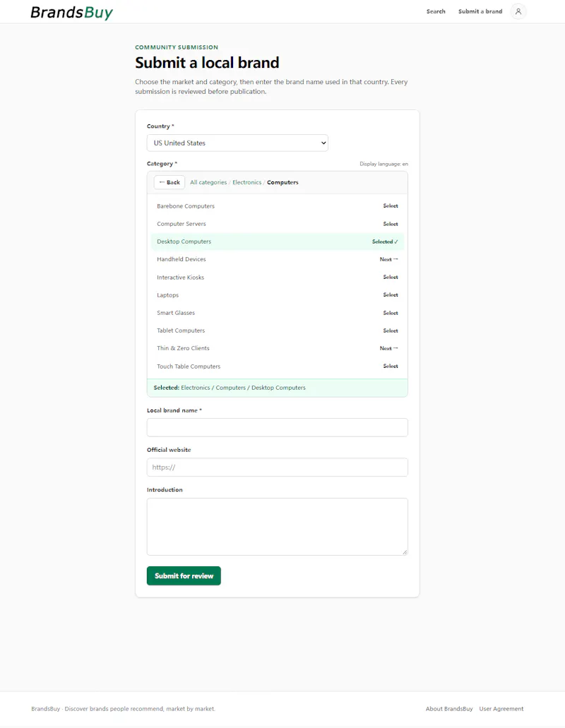565x728 pixels.
Task: Click the Computers breadcrumb
Action: [x=282, y=182]
